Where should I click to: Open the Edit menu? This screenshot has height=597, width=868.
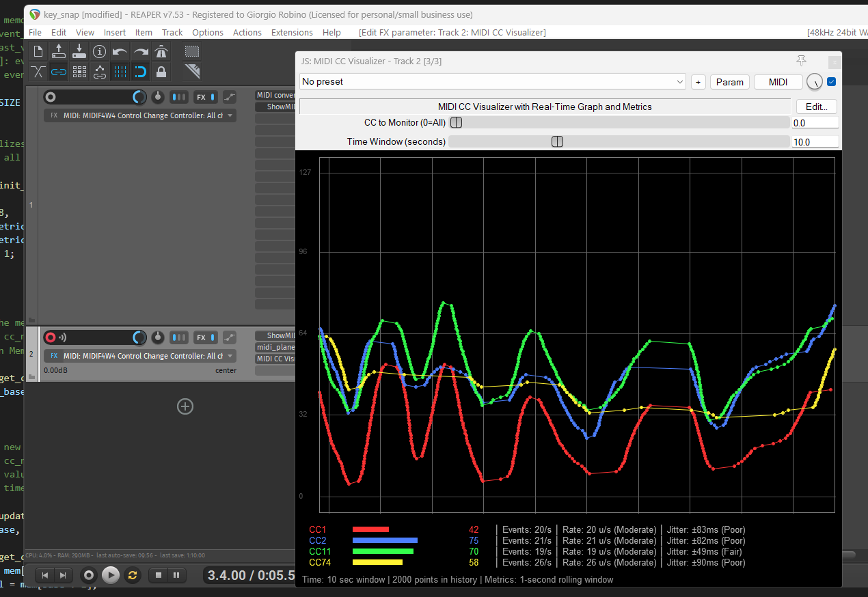click(59, 32)
